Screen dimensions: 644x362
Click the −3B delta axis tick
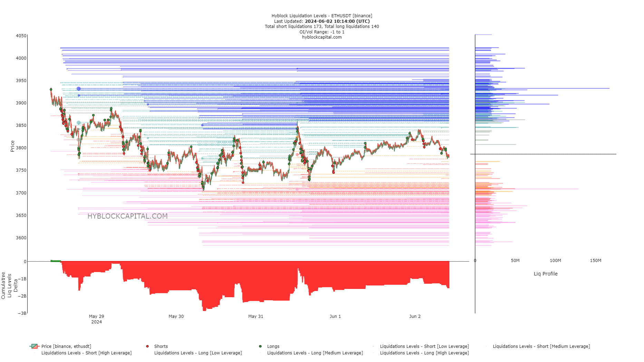click(x=22, y=313)
